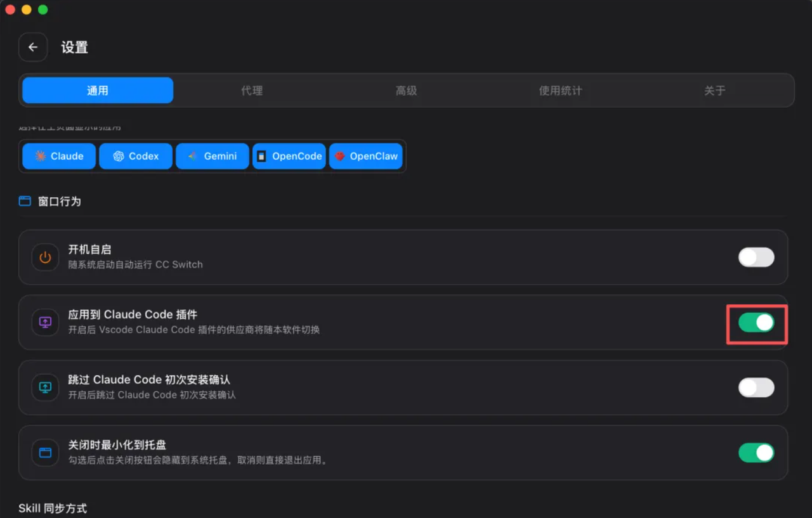Click the 设置 page title
Screen dimensions: 812x518
pos(74,48)
